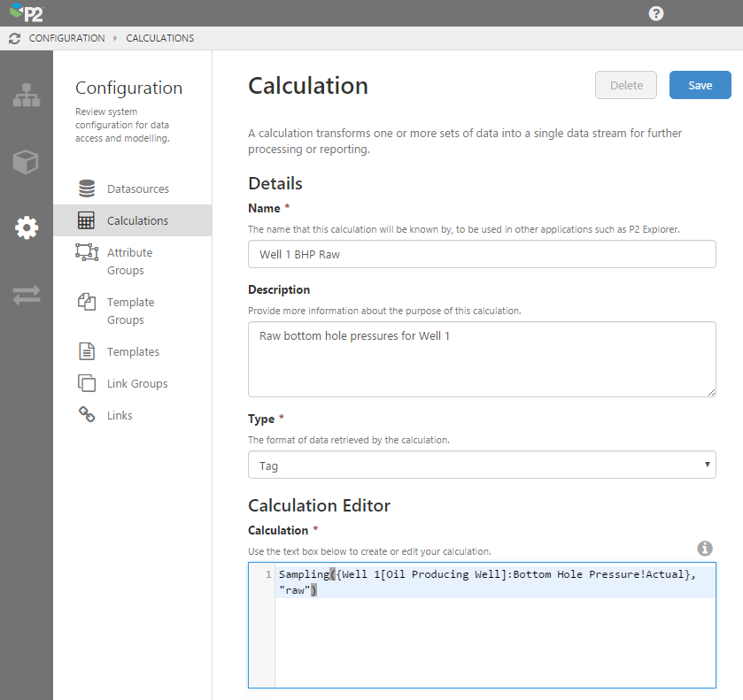Click the P2 logo in header

26,13
